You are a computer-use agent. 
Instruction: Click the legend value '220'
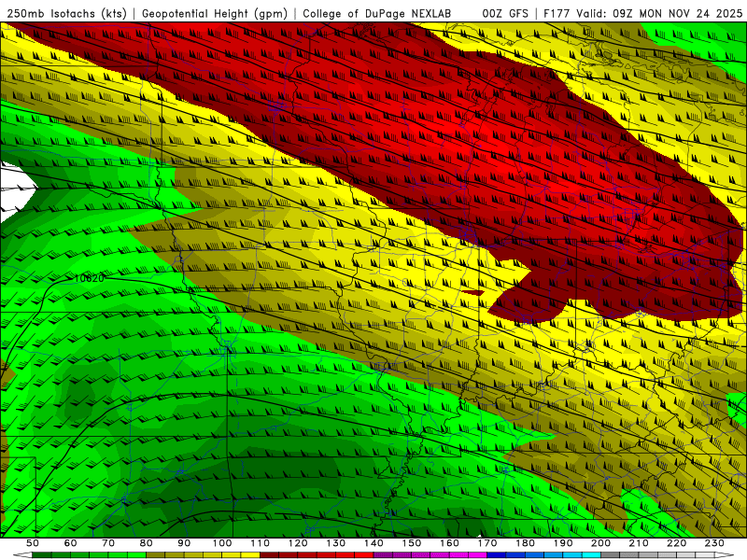pyautogui.click(x=676, y=543)
